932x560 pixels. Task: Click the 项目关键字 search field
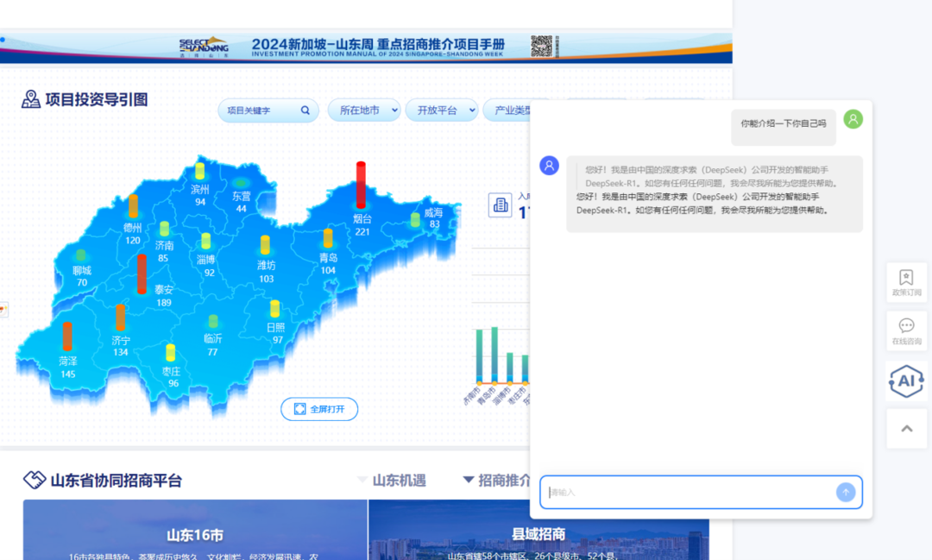[259, 110]
